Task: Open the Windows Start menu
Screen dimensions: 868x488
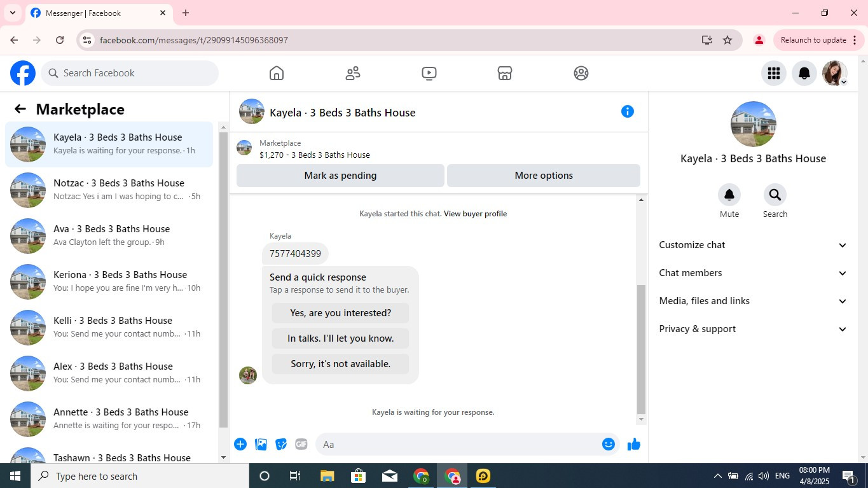Action: [x=15, y=476]
